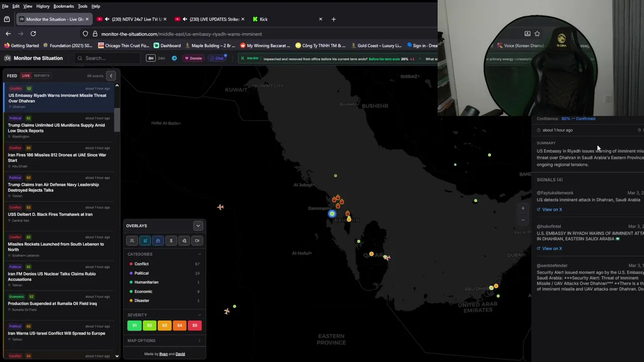Click the browser back arrow
The image size is (644, 362).
(x=8, y=34)
